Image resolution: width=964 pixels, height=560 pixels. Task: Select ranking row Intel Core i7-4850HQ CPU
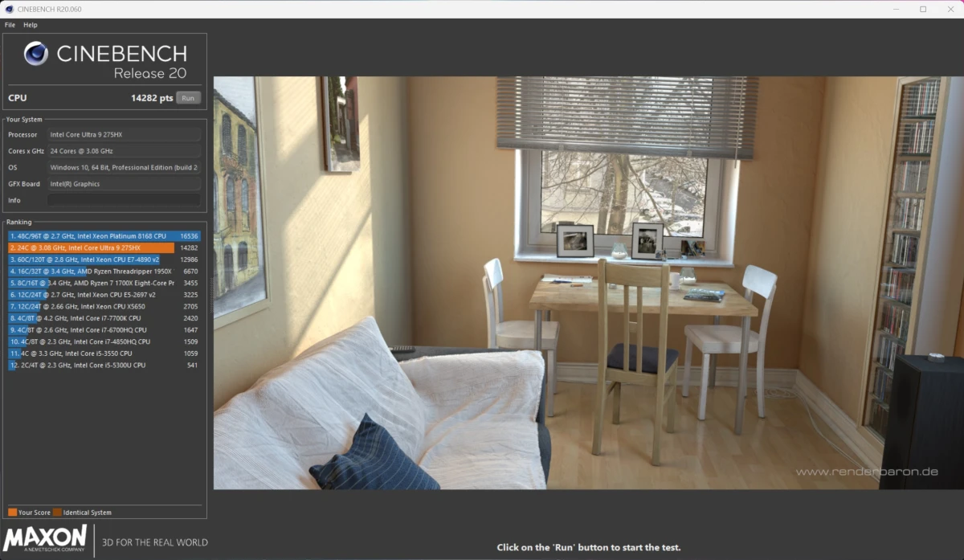tap(104, 341)
